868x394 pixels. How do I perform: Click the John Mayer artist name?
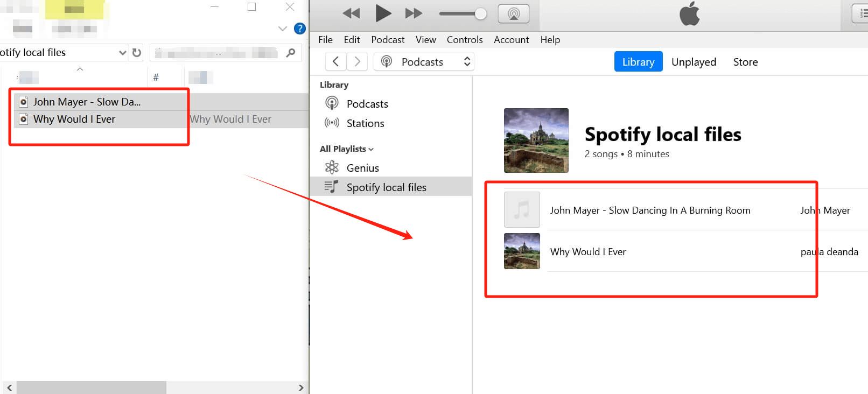pos(825,210)
